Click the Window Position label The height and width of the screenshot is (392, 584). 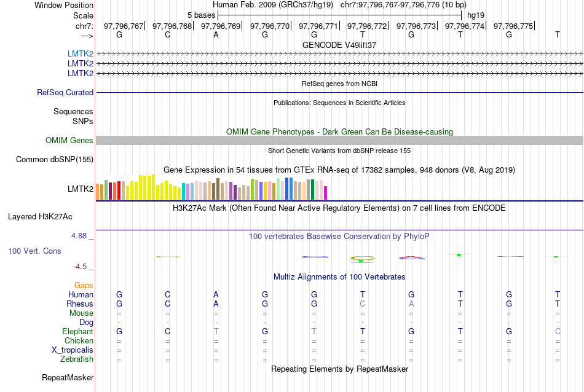tap(64, 5)
